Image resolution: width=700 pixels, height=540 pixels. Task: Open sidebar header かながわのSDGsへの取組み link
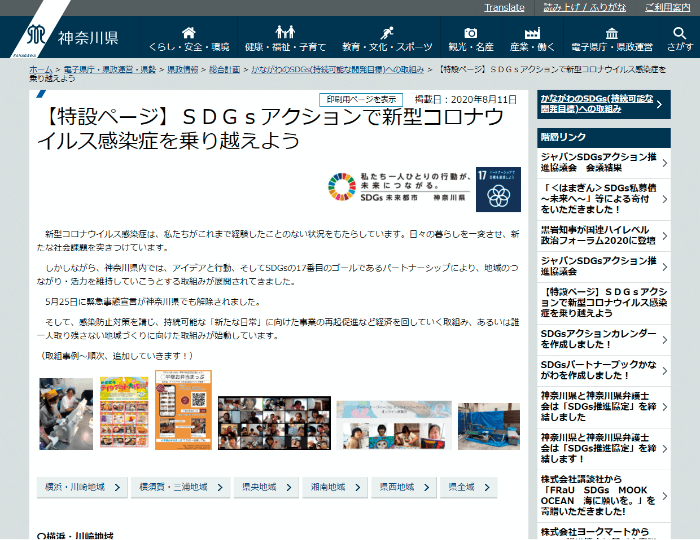pos(604,104)
